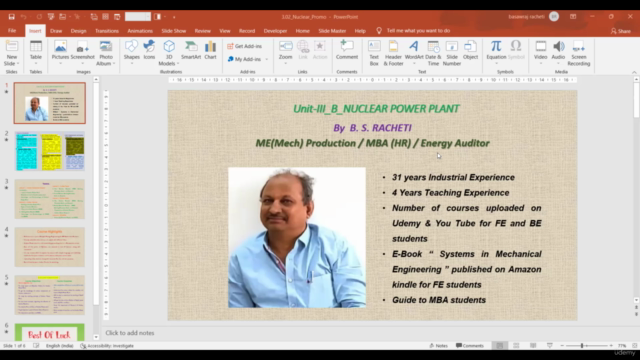The width and height of the screenshot is (640, 360).
Task: Select slide 2 thumbnail
Action: 50,151
